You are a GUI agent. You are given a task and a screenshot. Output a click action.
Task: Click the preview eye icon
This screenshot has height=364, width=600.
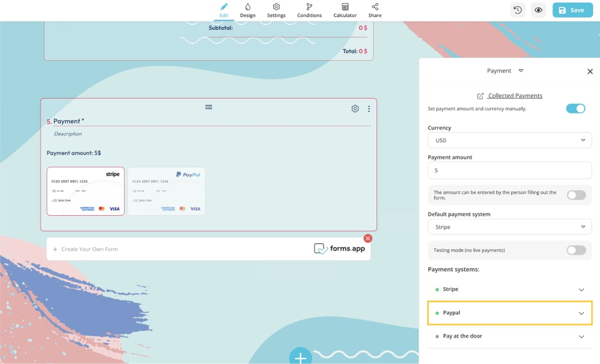click(x=538, y=10)
